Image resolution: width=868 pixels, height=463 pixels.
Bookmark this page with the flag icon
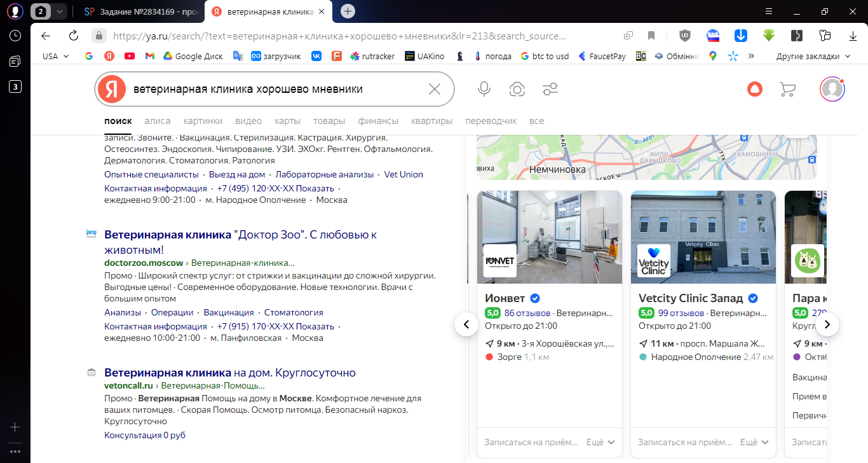(x=651, y=36)
